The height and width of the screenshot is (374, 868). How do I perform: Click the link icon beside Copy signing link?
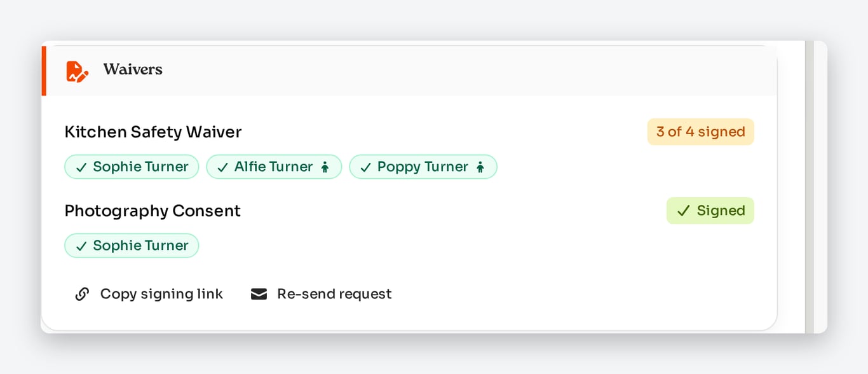[82, 294]
